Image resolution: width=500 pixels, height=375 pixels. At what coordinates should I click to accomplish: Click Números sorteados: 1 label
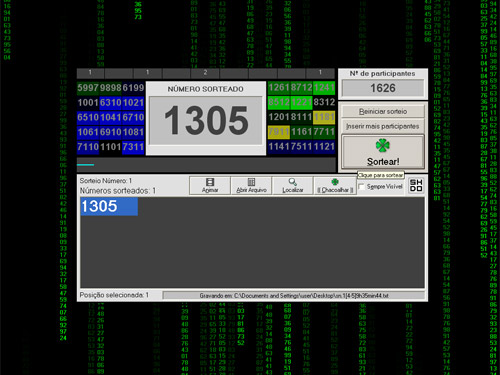point(117,191)
